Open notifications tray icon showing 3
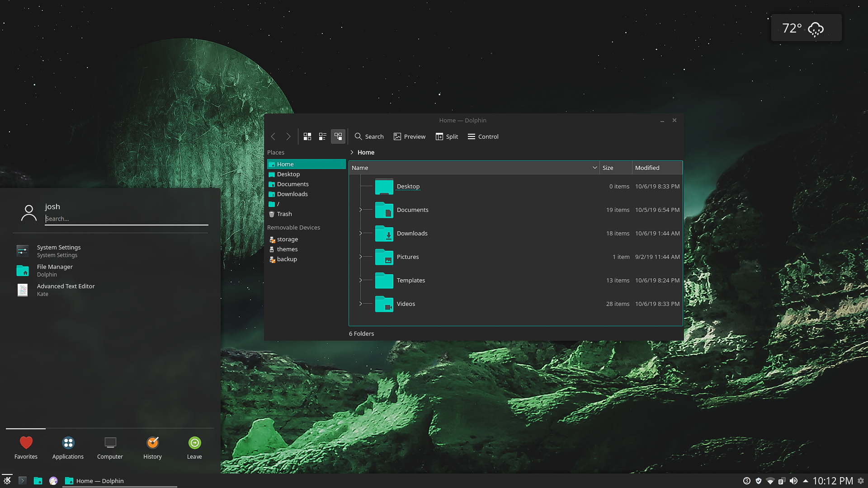The width and height of the screenshot is (868, 488). coord(747,481)
